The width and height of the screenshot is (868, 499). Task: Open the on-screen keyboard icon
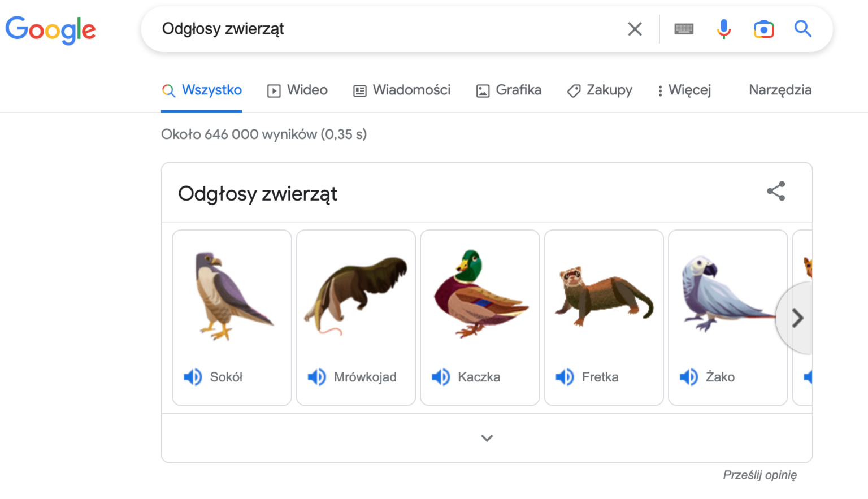pos(684,29)
